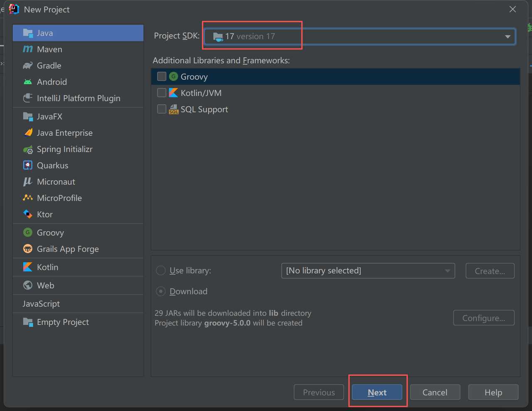Click the Groovy label in the sidebar
Screen dimensions: 532x411
50,233
